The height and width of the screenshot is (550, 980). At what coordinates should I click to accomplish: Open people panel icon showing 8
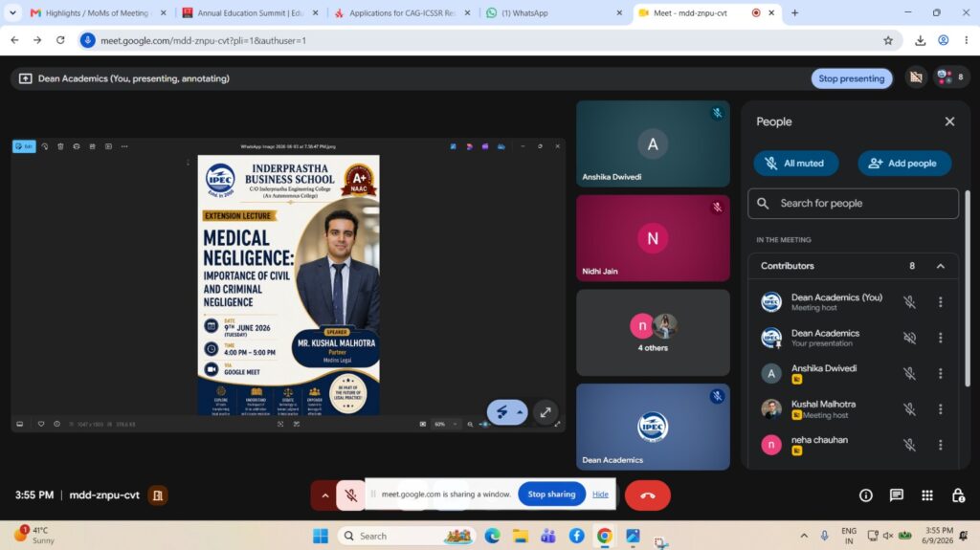950,77
